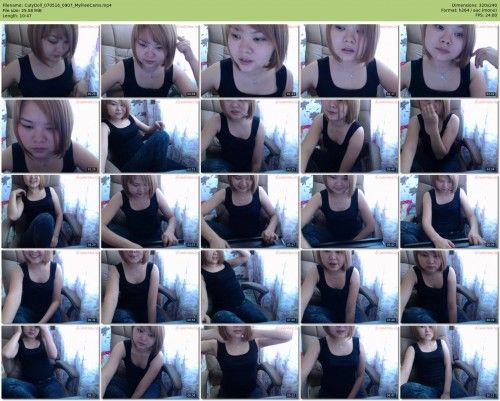Select first thumbnail in the fourth row

pos(50,287)
